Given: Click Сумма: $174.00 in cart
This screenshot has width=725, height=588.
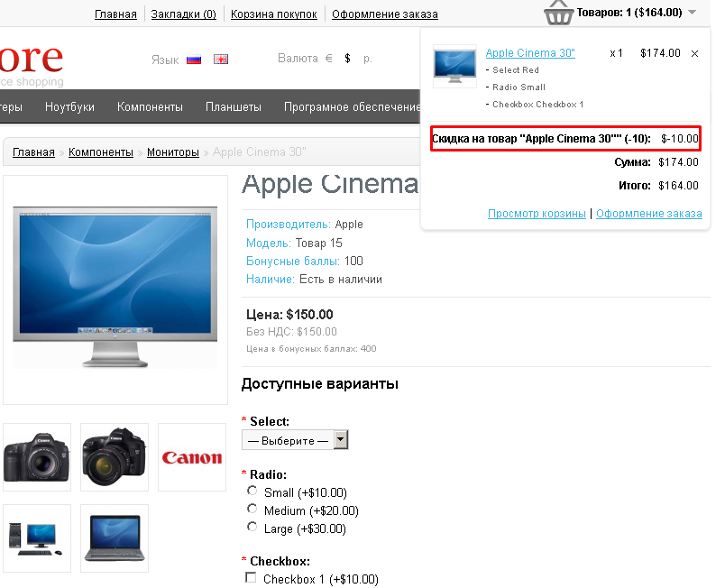Looking at the screenshot, I should coord(656,162).
